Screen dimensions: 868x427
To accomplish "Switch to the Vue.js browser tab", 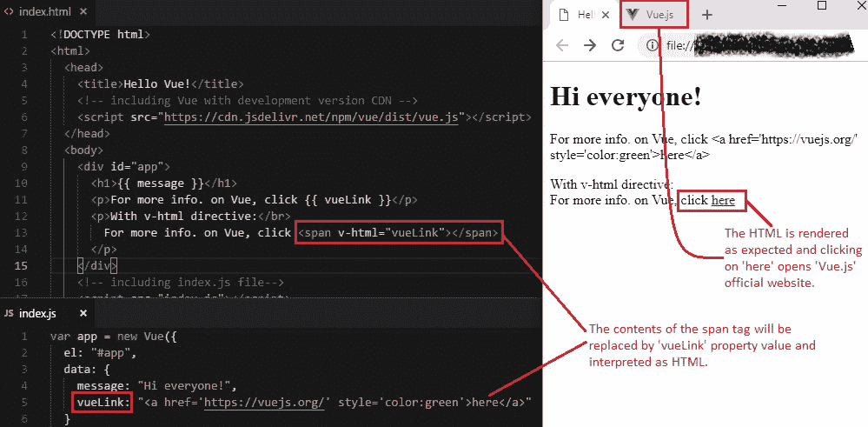I will pos(655,15).
